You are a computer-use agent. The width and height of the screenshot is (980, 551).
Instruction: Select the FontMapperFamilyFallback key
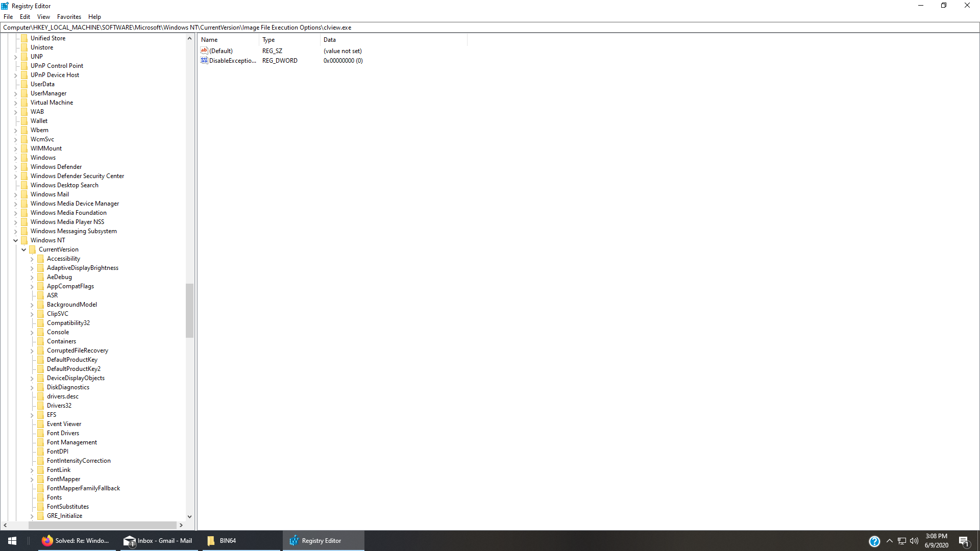click(x=83, y=488)
